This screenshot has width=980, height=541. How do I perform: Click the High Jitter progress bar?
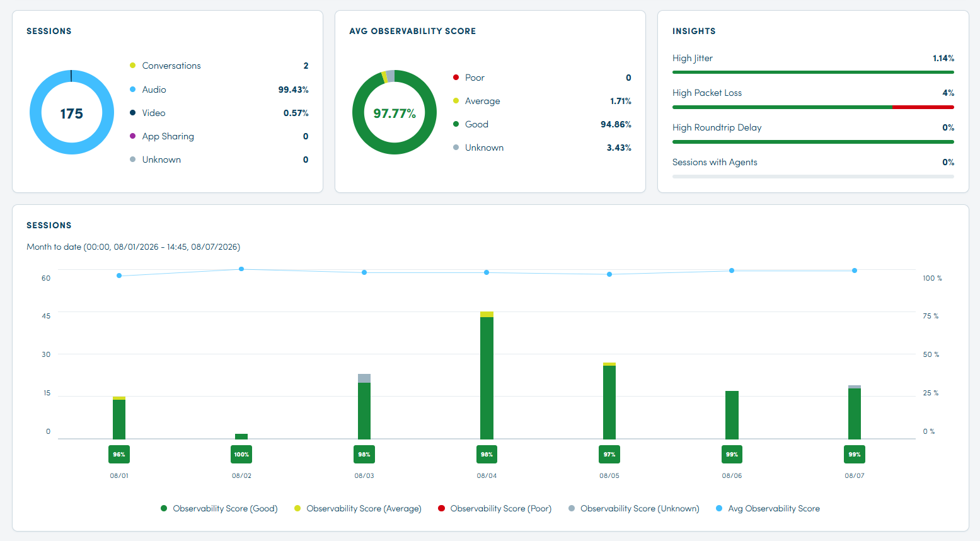(x=813, y=73)
